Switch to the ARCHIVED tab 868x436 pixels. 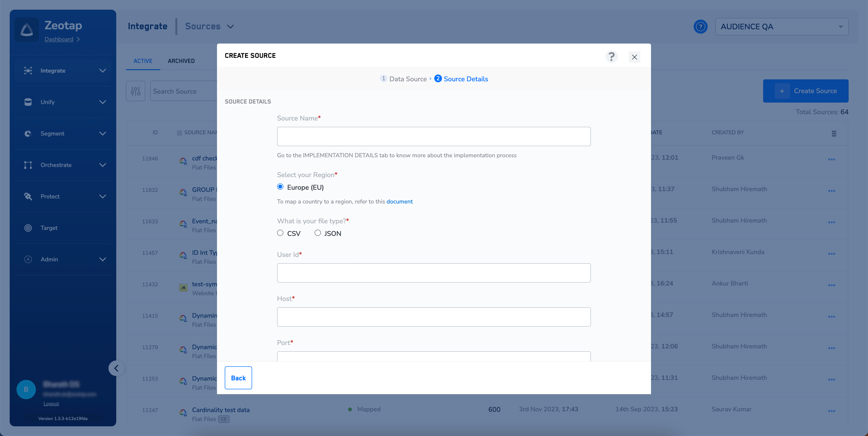click(181, 61)
